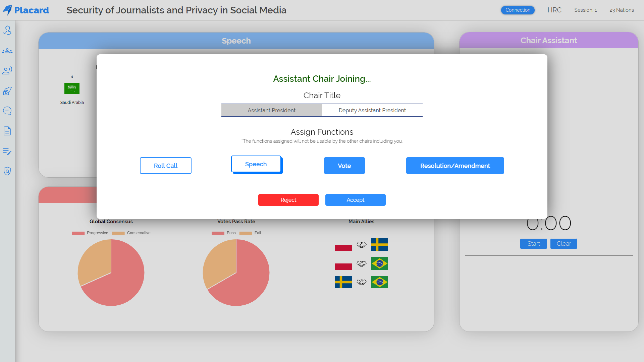Click the shield search sidebar icon
644x362 pixels.
coord(7,171)
